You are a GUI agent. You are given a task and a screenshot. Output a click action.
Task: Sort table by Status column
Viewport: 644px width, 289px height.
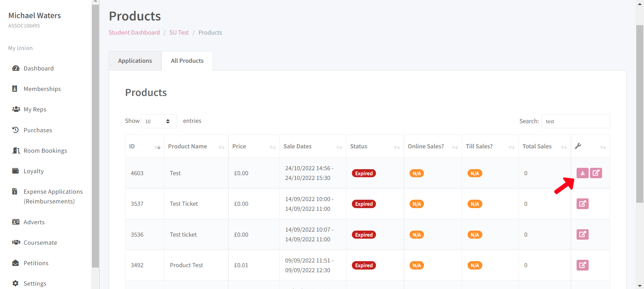coord(375,146)
